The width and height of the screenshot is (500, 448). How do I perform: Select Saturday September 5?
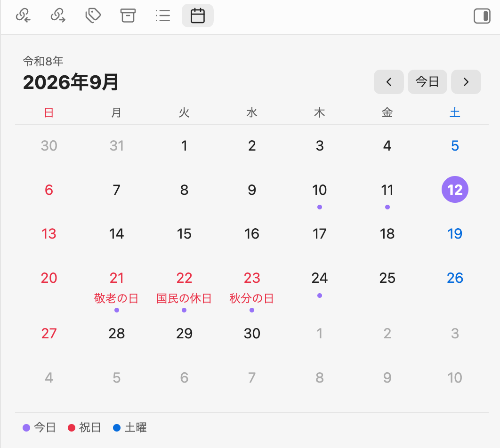(455, 146)
